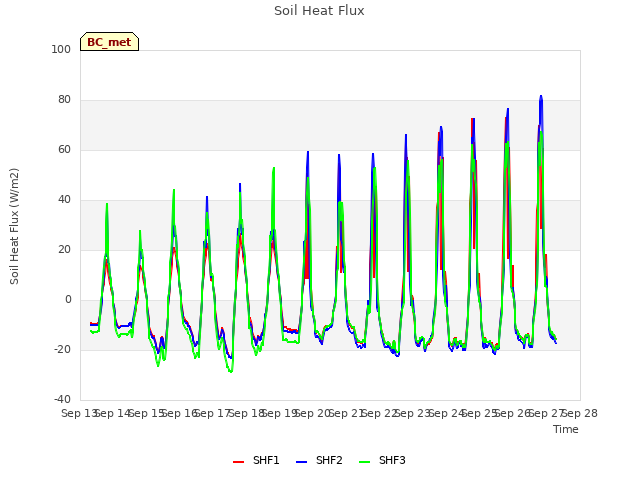This screenshot has width=640, height=480.
Task: Click the highest blue SHF2 peak near Sep 27
Action: pos(541,96)
